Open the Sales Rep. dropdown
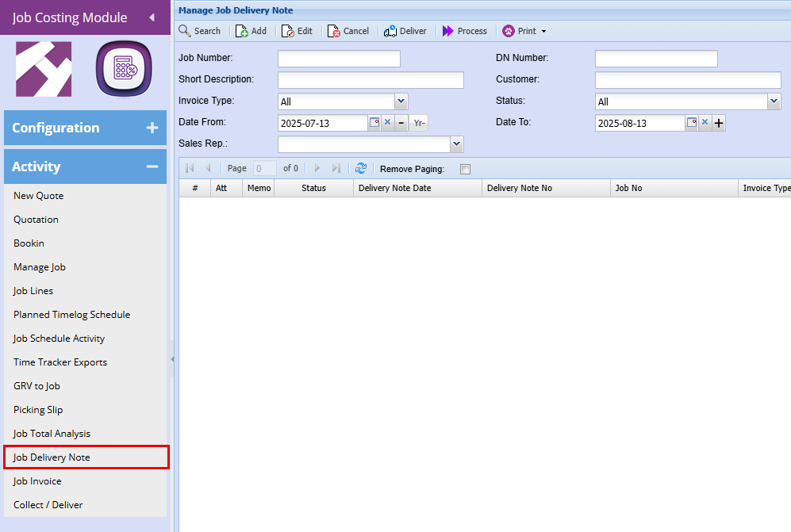The image size is (791, 532). (x=456, y=144)
